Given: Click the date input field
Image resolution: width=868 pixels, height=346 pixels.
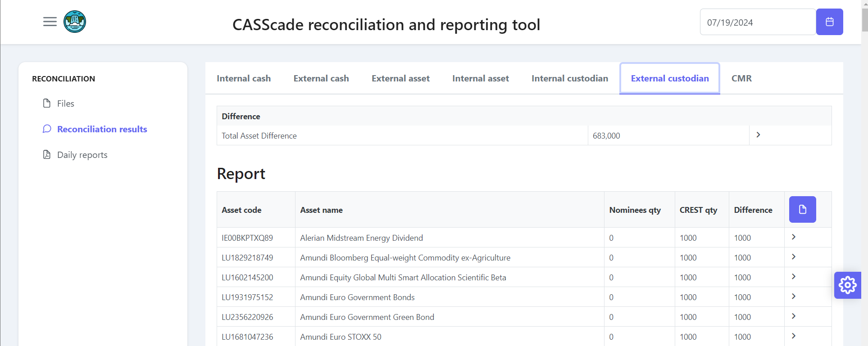Looking at the screenshot, I should pos(757,22).
